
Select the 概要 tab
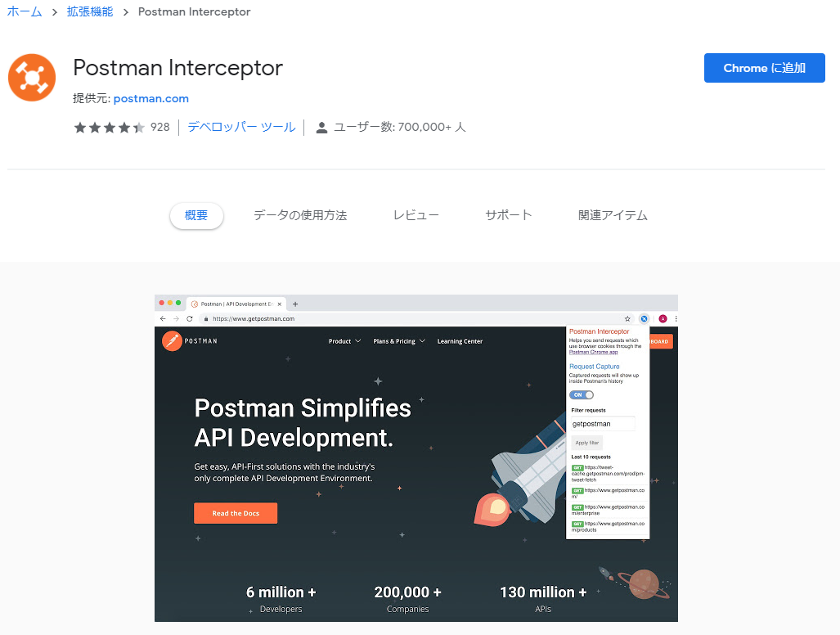click(x=196, y=215)
